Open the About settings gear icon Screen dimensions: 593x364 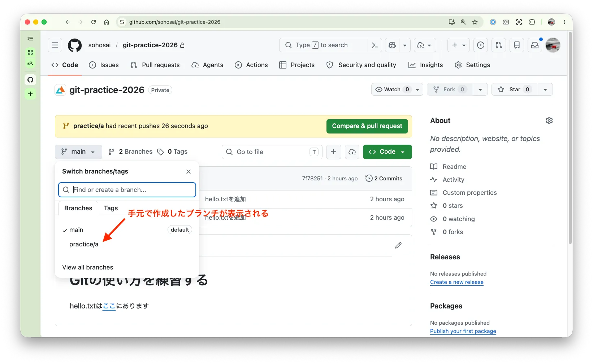tap(549, 120)
